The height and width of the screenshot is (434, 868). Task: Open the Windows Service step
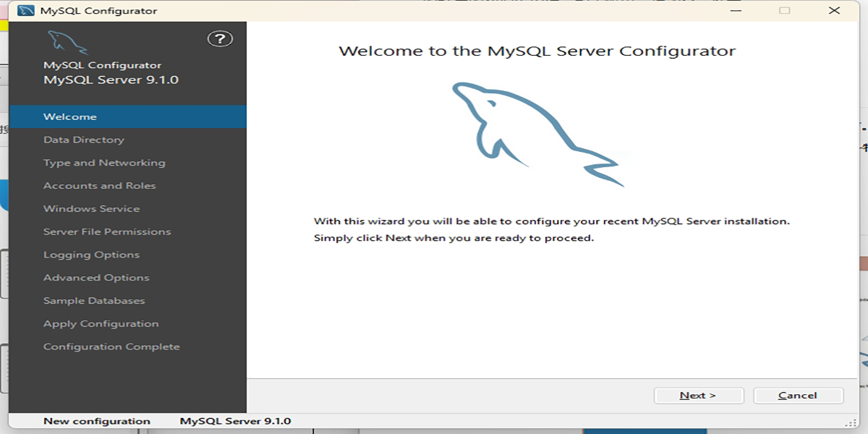click(92, 209)
